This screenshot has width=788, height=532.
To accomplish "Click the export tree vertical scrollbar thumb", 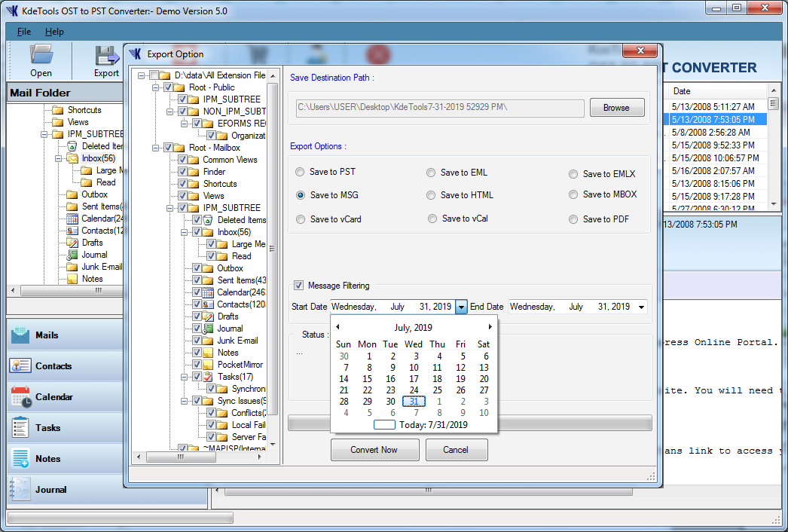I will tap(273, 249).
